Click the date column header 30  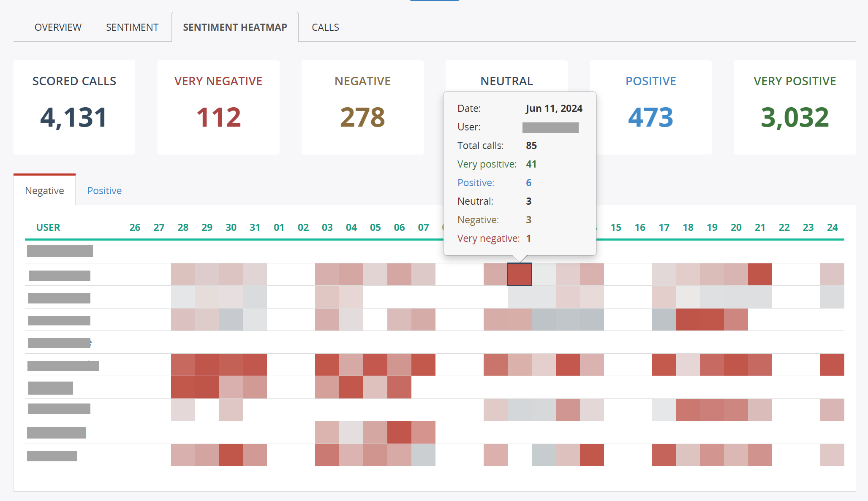pos(231,227)
